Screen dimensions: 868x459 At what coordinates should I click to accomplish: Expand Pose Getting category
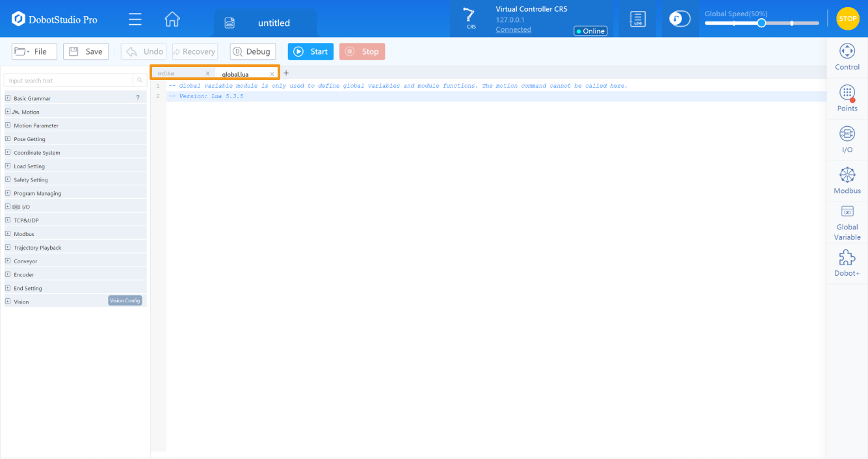click(8, 139)
